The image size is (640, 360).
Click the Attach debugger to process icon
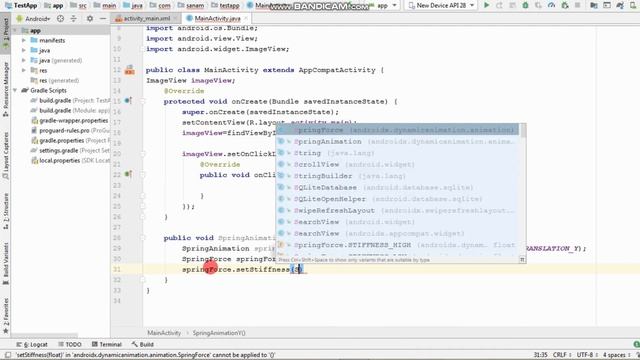pos(564,5)
